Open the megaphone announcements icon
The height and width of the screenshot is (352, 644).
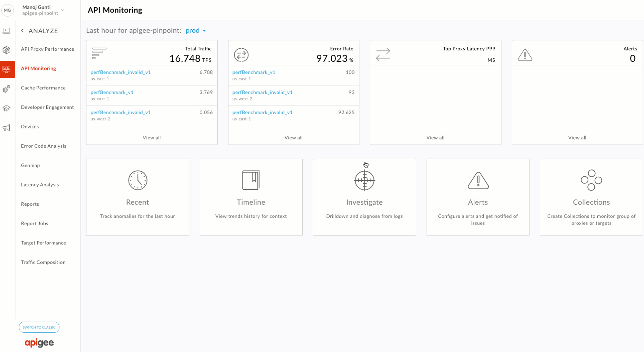click(x=7, y=128)
